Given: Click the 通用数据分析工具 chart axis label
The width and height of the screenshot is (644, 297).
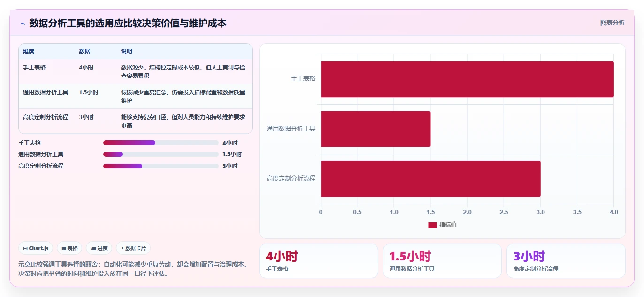Looking at the screenshot, I should [291, 129].
